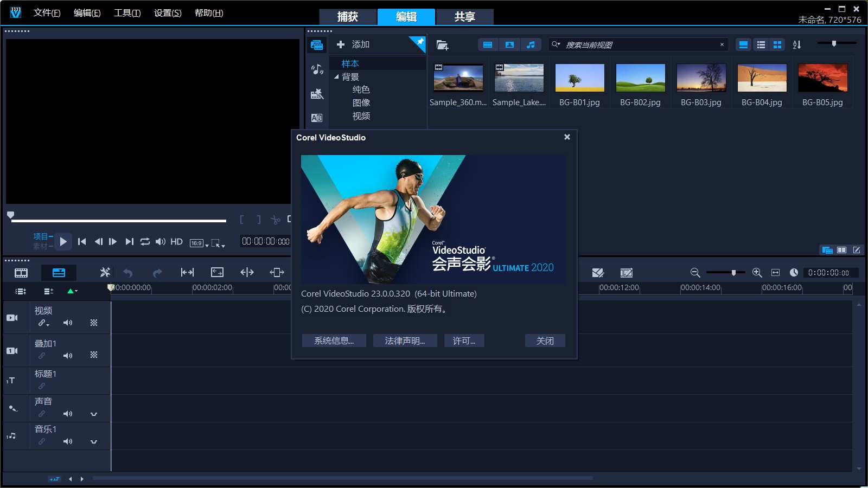Select the stretch tool icon
Image resolution: width=868 pixels, height=488 pixels.
(x=217, y=272)
